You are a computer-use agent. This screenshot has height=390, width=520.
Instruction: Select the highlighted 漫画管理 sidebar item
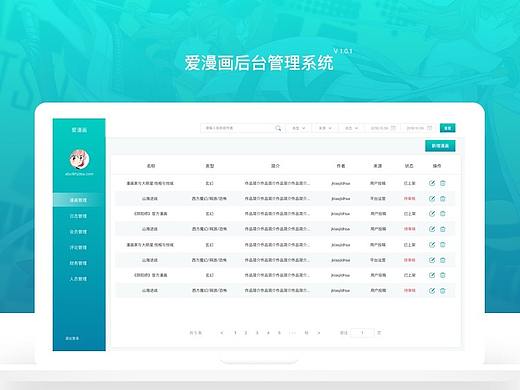[x=79, y=200]
